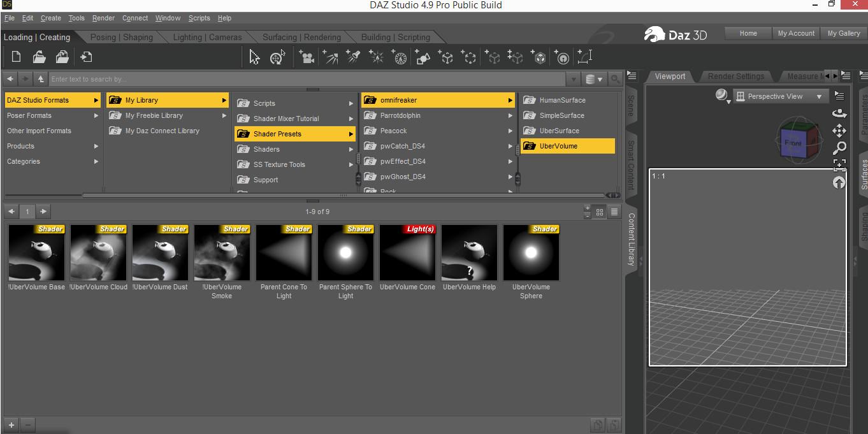Click the viewport Orbit camera control
The width and height of the screenshot is (868, 434).
pos(839,113)
